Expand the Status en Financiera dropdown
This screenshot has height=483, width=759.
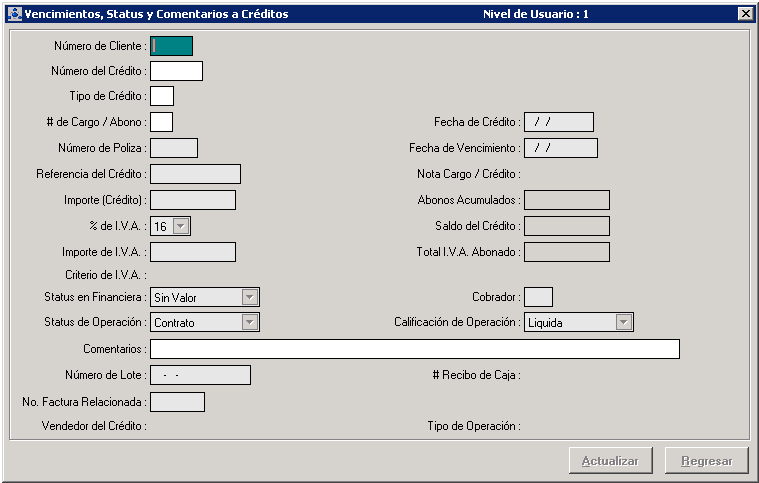pos(250,297)
